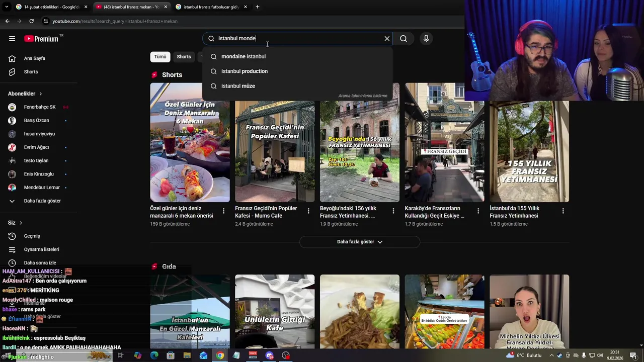Open the notification center icon
This screenshot has width=644, height=362.
633,355
